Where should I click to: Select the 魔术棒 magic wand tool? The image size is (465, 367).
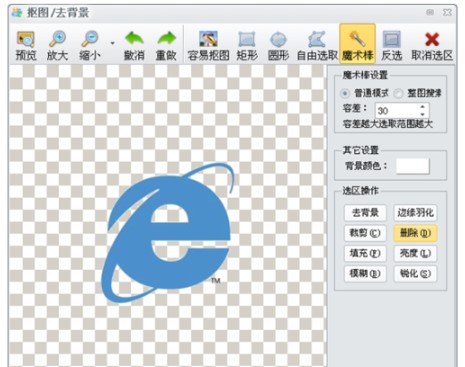tap(357, 44)
